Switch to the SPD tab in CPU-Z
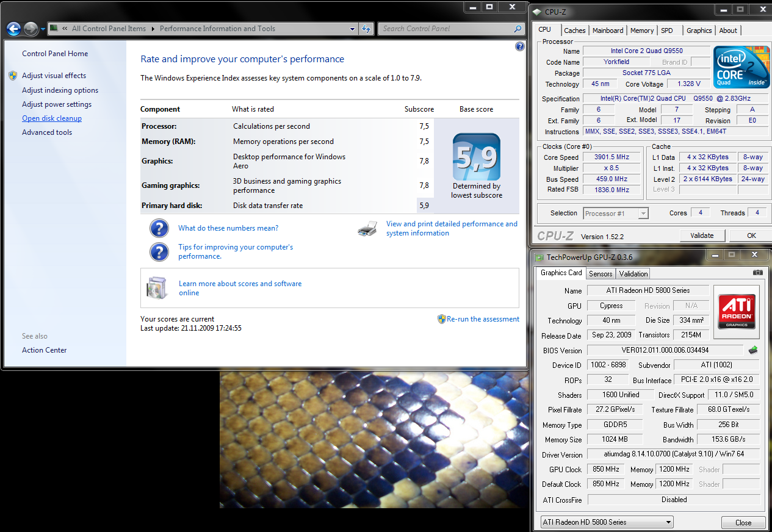 point(667,31)
